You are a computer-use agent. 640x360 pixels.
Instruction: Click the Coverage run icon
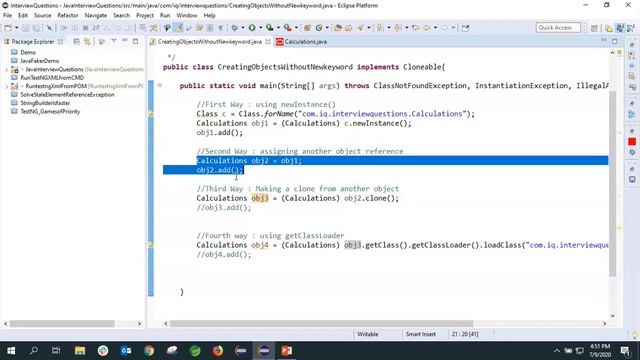(x=270, y=28)
